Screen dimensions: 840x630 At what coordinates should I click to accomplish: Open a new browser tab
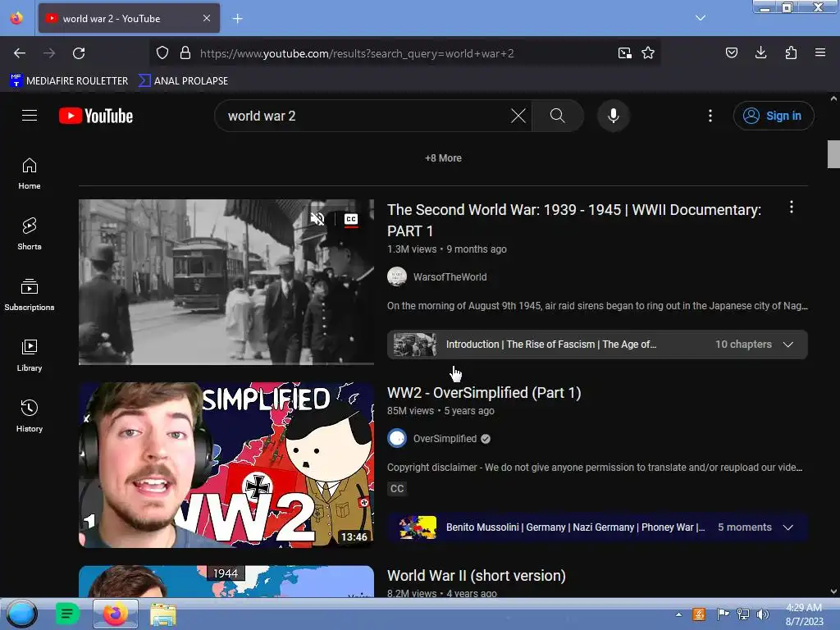point(237,19)
